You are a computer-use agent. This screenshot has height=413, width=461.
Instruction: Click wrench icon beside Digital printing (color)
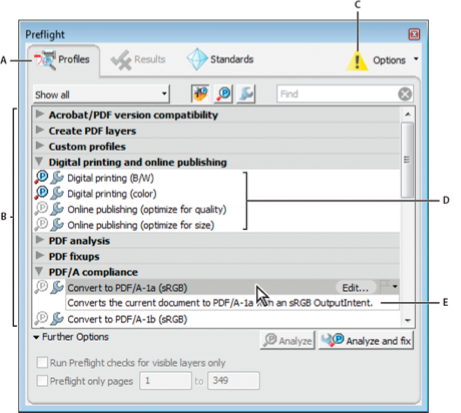tap(57, 193)
